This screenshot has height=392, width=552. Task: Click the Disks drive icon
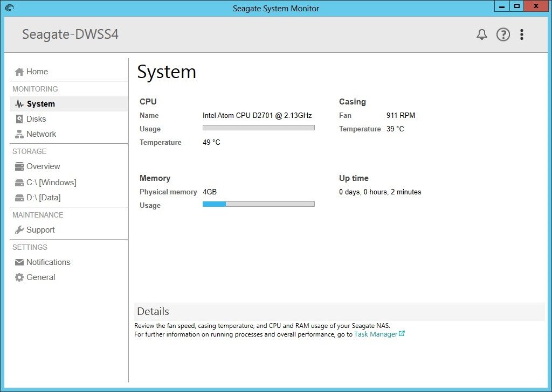pyautogui.click(x=19, y=119)
